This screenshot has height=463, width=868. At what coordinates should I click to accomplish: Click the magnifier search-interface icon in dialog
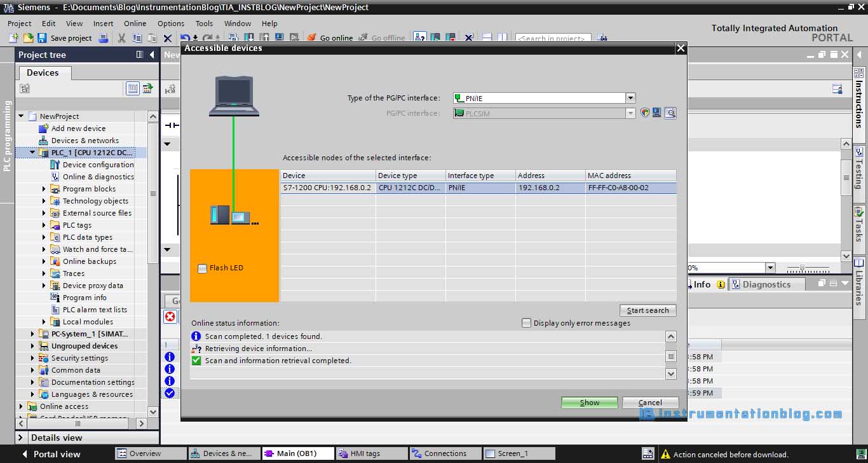670,113
